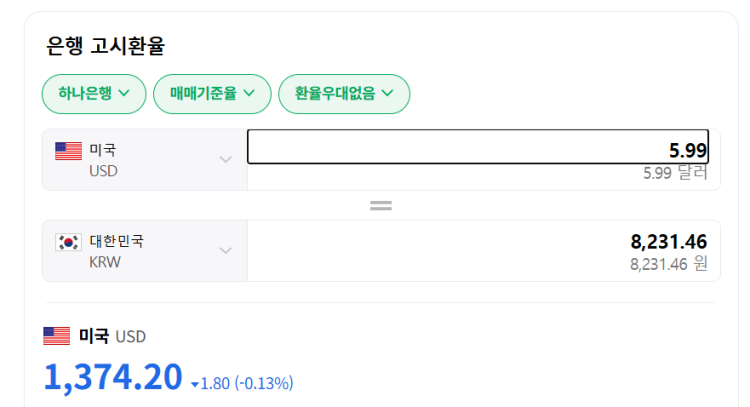Screen dimensions: 750x407
Task: Click the 5.99 달러 caption text
Action: point(675,173)
